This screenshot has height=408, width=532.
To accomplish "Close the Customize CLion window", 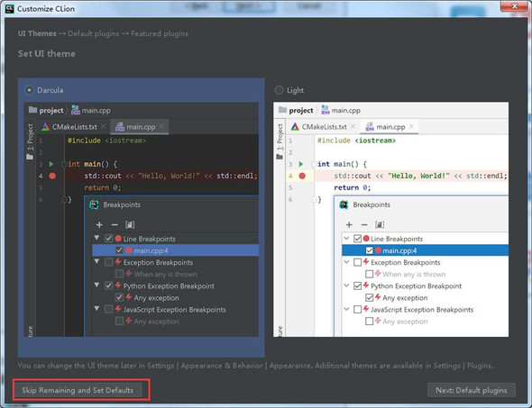I will coord(514,6).
